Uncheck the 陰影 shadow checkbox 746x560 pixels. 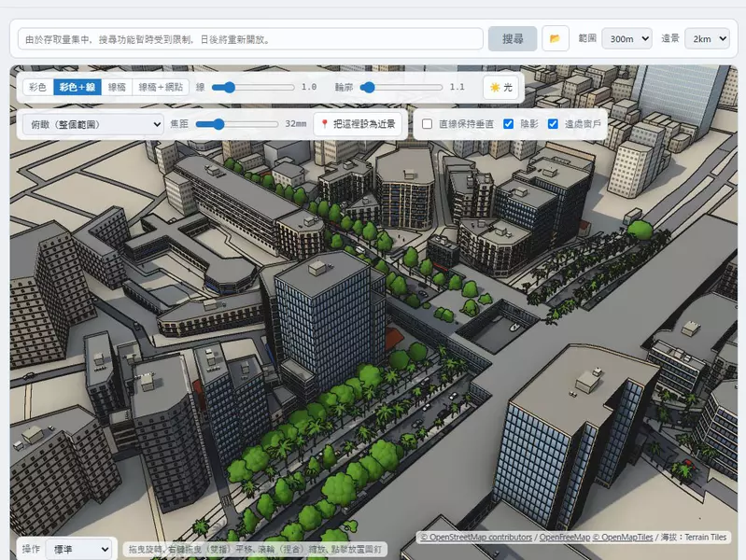(508, 124)
